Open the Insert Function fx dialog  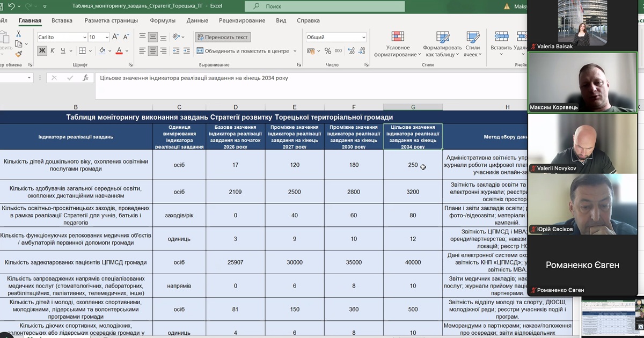pos(85,78)
